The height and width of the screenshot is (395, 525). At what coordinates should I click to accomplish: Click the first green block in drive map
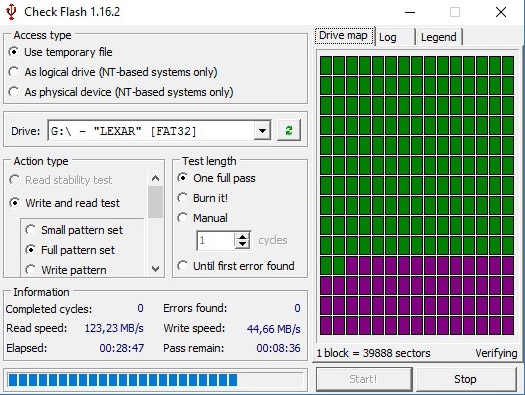(x=326, y=66)
